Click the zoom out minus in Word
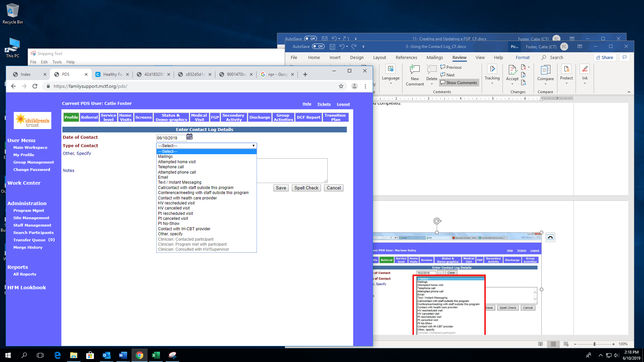 (575, 344)
